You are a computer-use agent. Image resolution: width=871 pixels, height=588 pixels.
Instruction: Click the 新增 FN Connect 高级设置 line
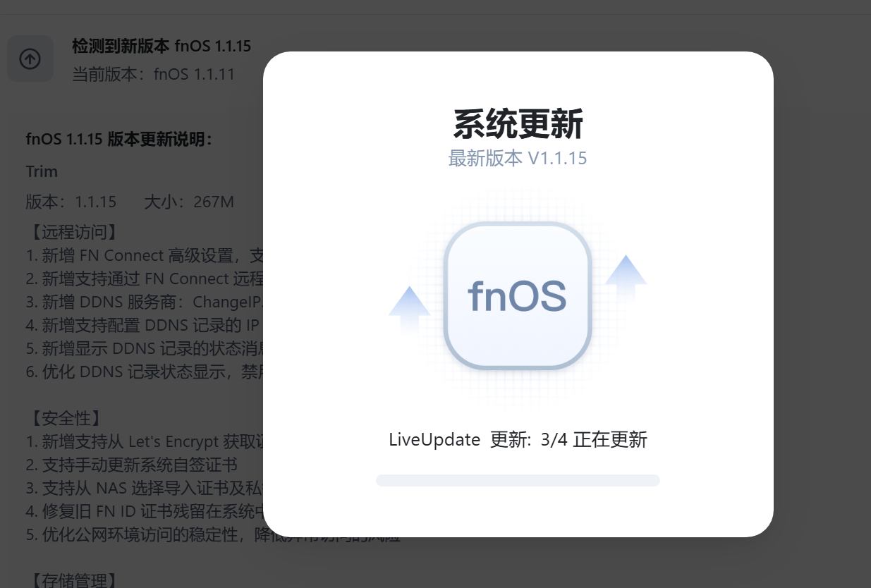(x=145, y=255)
